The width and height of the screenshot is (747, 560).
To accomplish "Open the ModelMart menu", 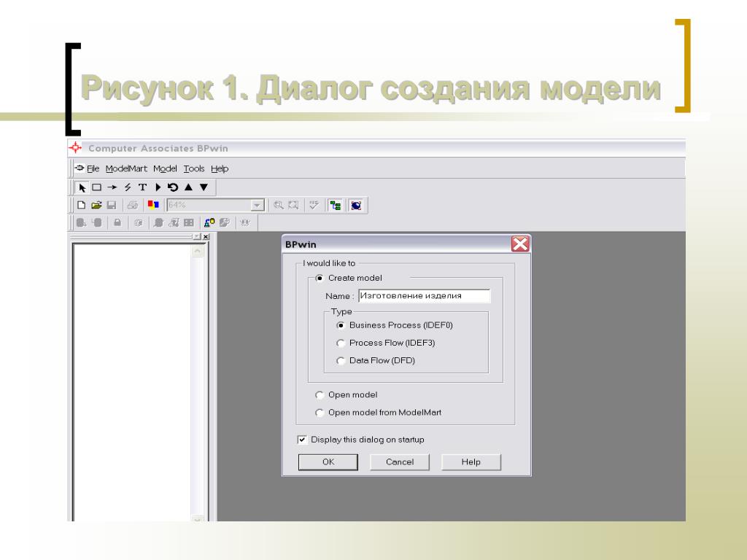I will pos(126,168).
